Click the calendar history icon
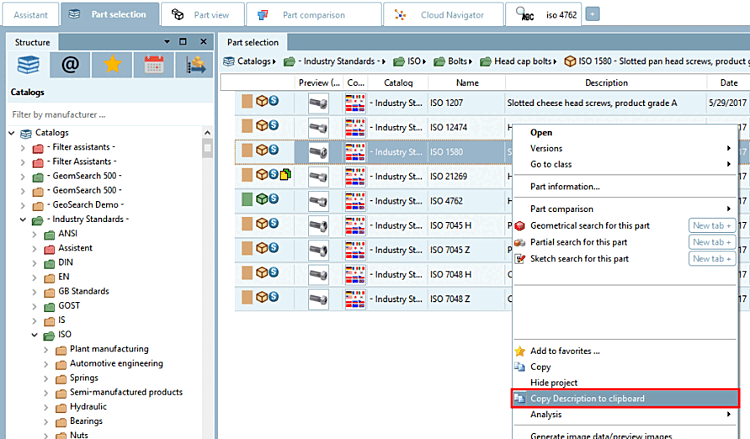The height and width of the screenshot is (439, 750). click(154, 65)
